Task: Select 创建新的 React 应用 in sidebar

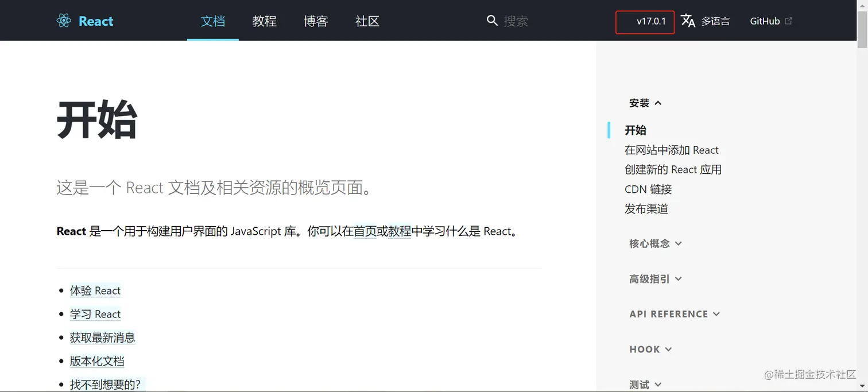Action: click(x=673, y=170)
